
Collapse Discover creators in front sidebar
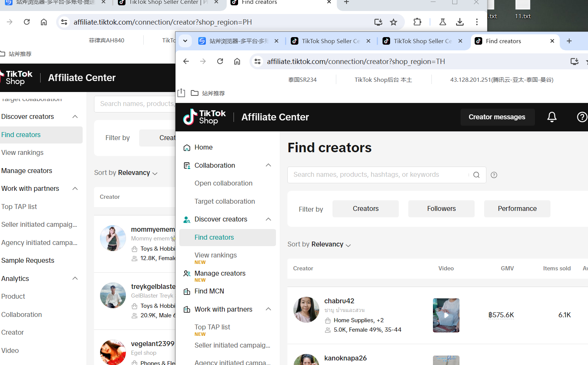[268, 219]
